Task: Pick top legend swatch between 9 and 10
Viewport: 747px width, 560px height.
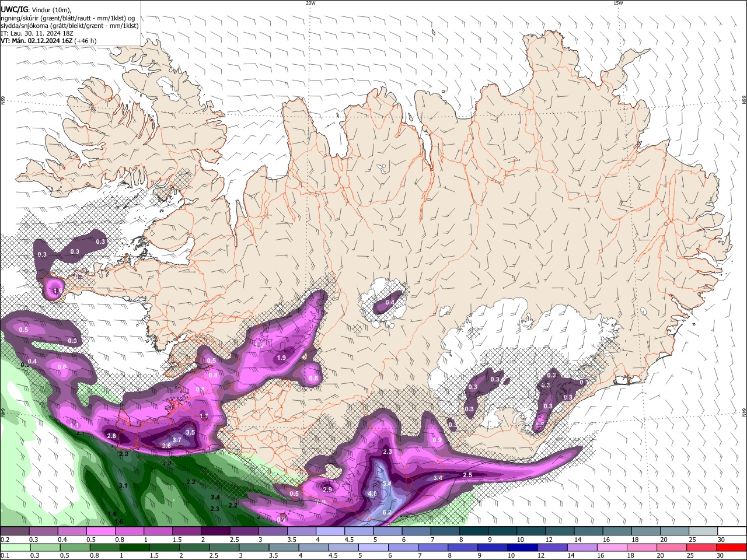Action: coord(502,531)
